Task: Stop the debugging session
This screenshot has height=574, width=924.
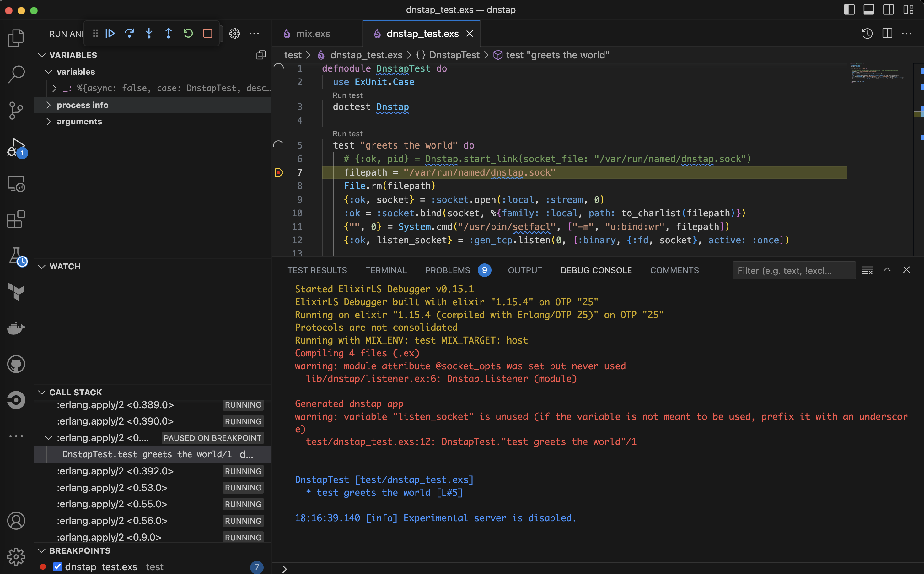Action: [x=207, y=33]
